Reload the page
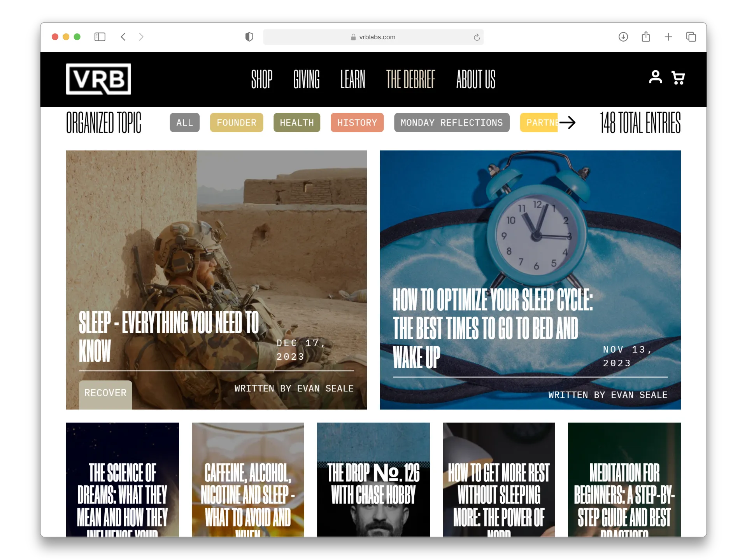 tap(477, 37)
